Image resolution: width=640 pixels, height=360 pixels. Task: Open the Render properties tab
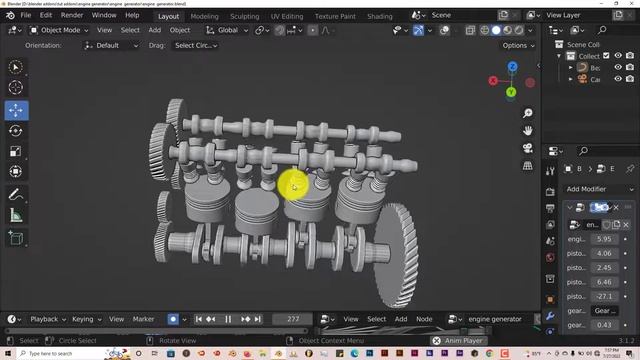point(550,191)
